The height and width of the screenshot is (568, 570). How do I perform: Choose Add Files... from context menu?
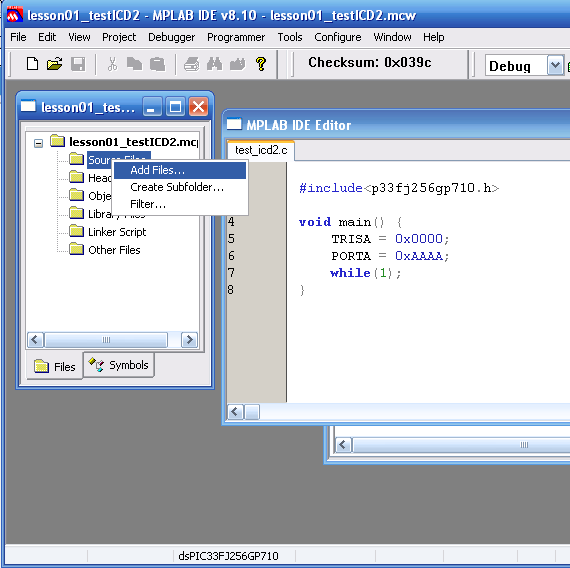(x=180, y=170)
